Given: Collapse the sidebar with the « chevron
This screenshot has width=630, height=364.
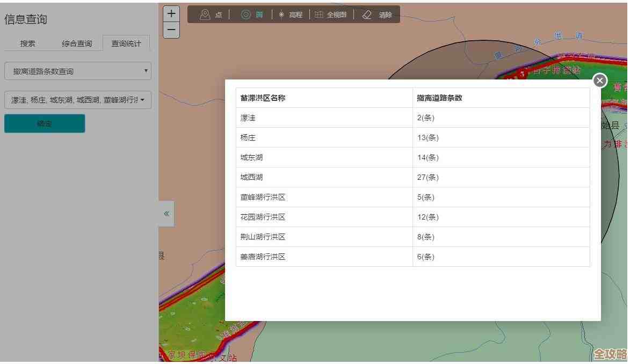Looking at the screenshot, I should (x=165, y=213).
